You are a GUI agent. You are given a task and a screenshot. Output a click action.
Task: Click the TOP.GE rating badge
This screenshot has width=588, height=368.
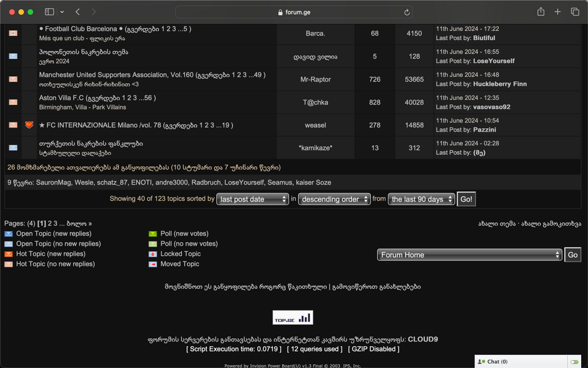tap(293, 317)
